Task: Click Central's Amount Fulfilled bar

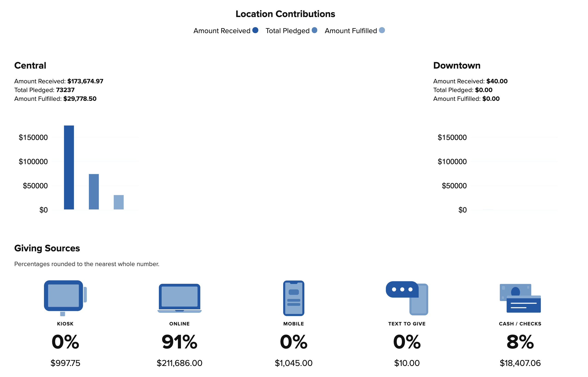Action: click(x=119, y=202)
